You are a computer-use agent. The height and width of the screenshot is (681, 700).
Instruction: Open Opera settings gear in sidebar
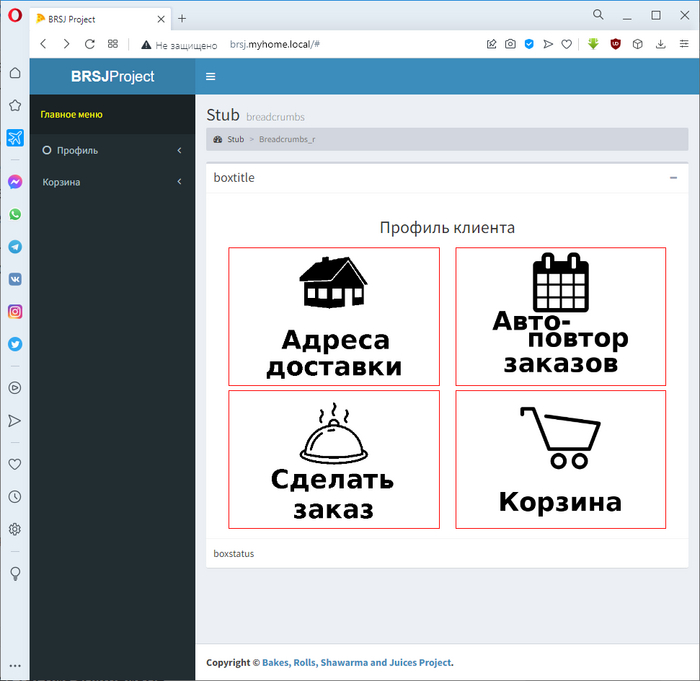[15, 529]
